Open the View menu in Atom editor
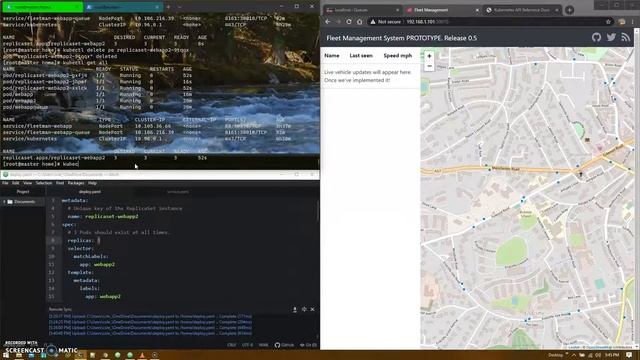The width and height of the screenshot is (640, 360). 27,183
